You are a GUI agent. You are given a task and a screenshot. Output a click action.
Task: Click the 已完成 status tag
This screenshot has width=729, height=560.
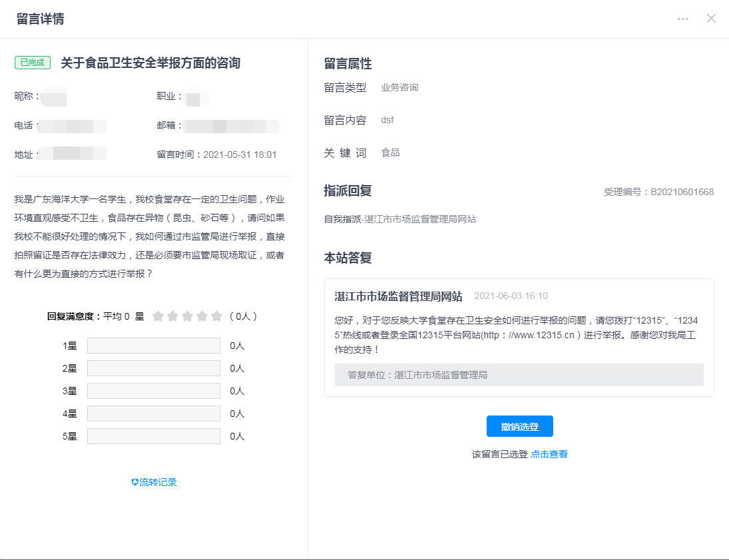[33, 63]
